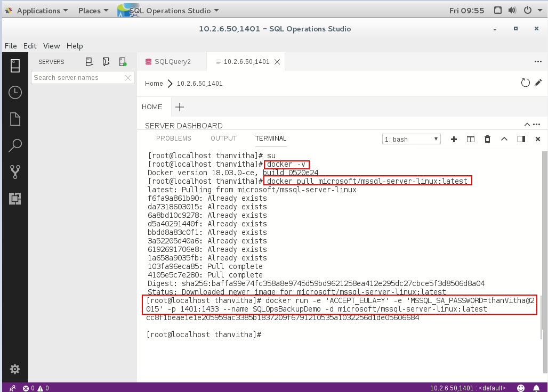Open Server Dashboard more options ellipsis
This screenshot has height=392, width=548.
(537, 125)
